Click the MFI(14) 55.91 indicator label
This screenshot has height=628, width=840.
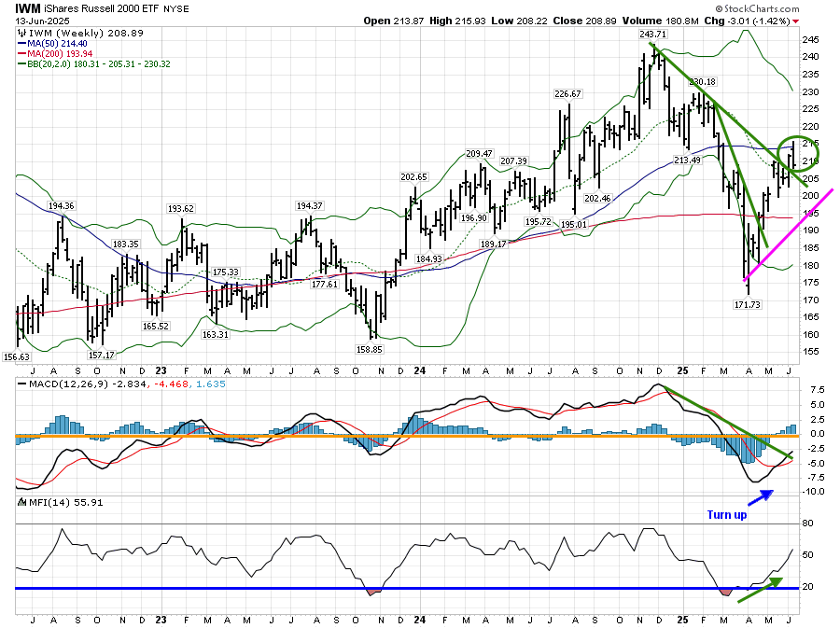[65, 502]
